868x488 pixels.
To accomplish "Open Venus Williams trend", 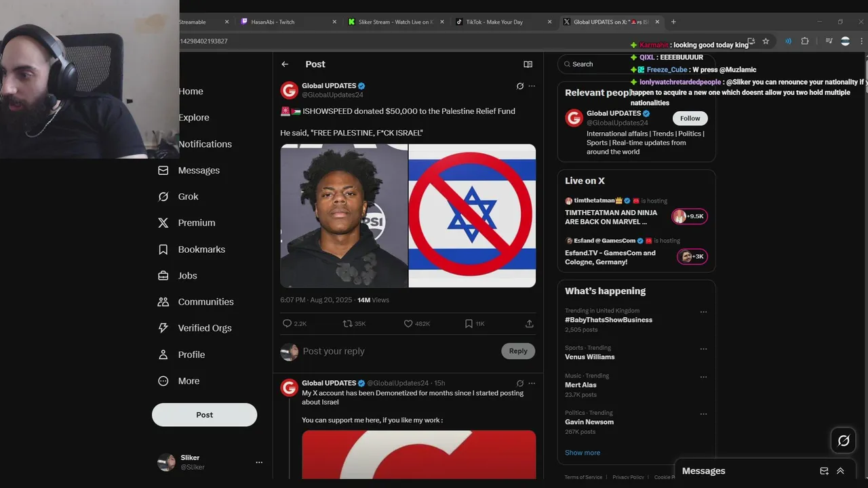I will [589, 357].
